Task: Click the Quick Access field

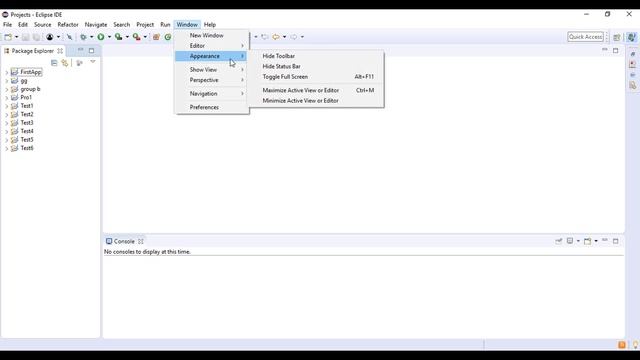Action: (x=585, y=37)
